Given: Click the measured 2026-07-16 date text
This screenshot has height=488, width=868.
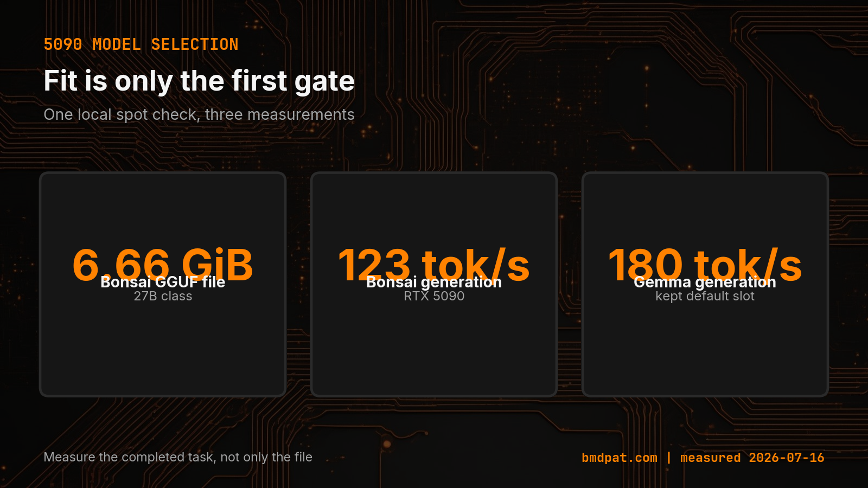Looking at the screenshot, I should point(752,458).
